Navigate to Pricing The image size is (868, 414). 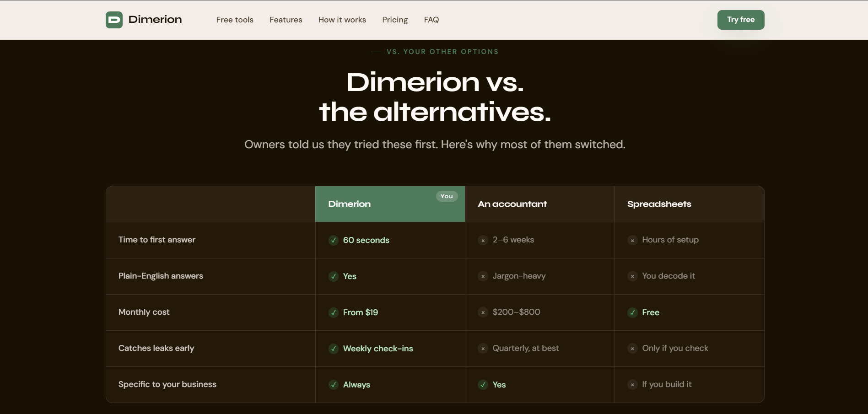395,20
